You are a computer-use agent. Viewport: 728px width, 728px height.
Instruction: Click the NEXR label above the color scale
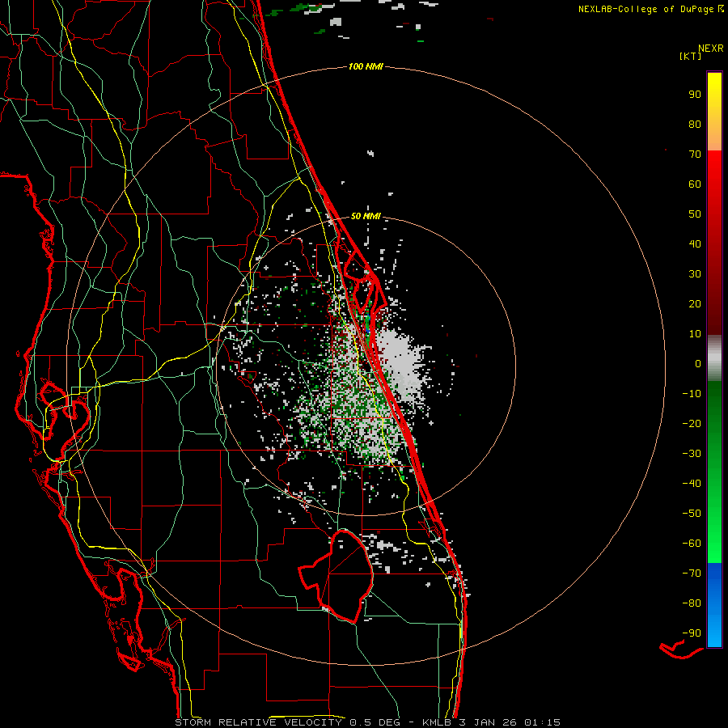point(711,49)
